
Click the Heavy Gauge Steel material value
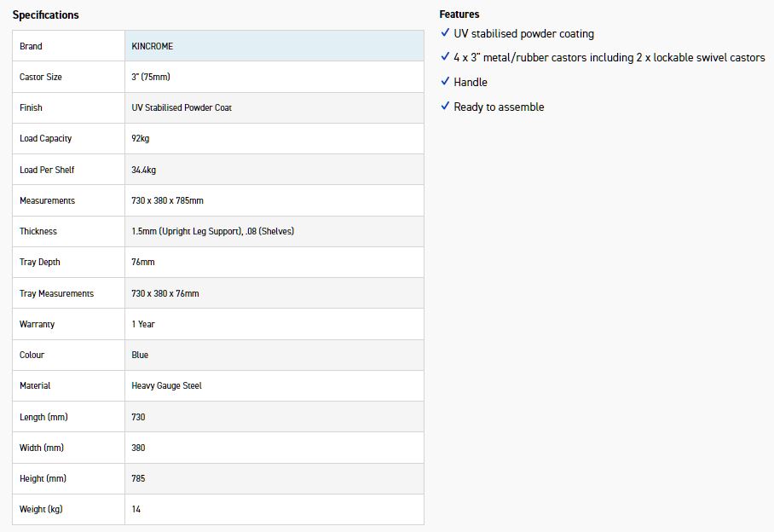point(166,385)
